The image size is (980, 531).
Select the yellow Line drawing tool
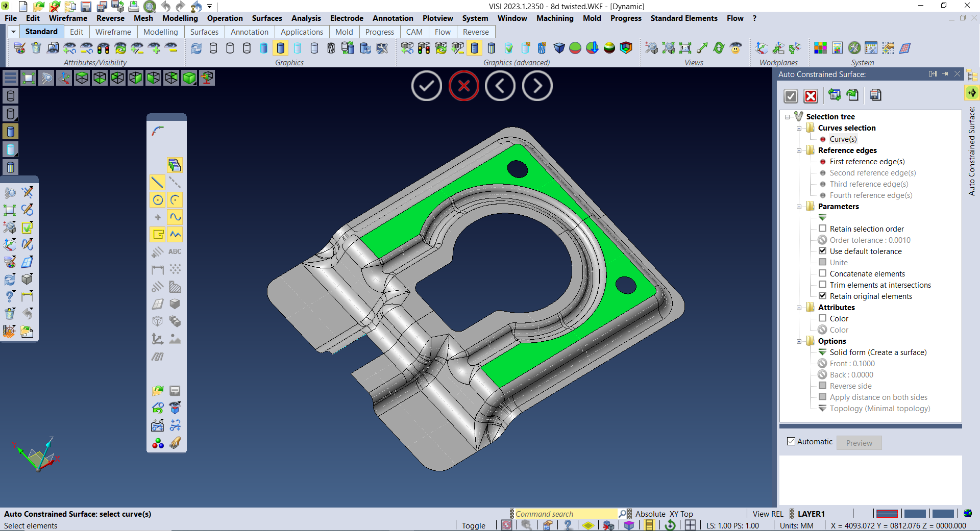pos(158,182)
